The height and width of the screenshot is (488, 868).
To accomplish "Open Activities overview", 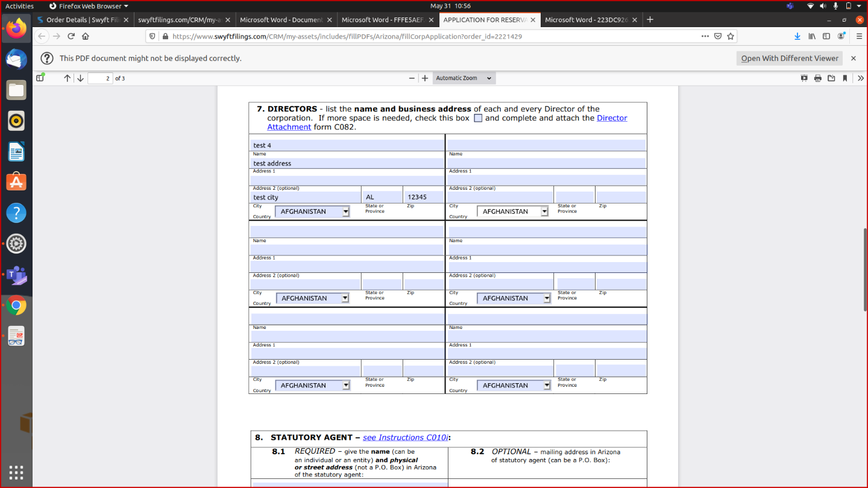I will [19, 6].
